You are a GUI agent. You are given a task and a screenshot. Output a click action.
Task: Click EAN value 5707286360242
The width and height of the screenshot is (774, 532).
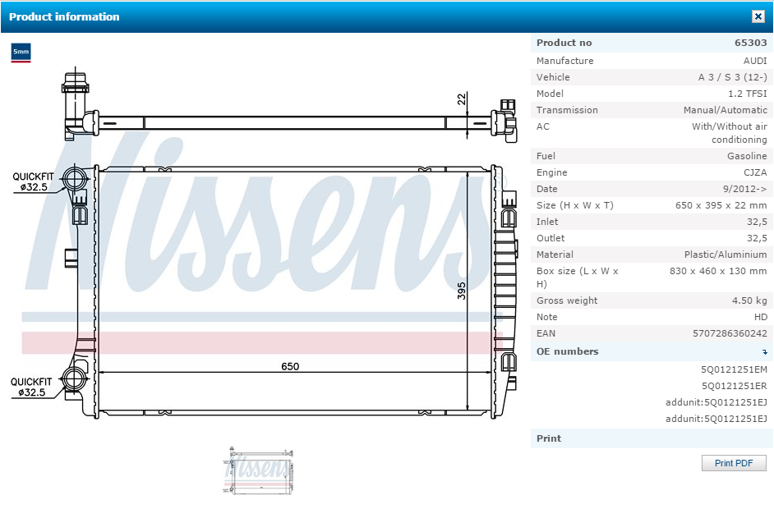point(730,333)
